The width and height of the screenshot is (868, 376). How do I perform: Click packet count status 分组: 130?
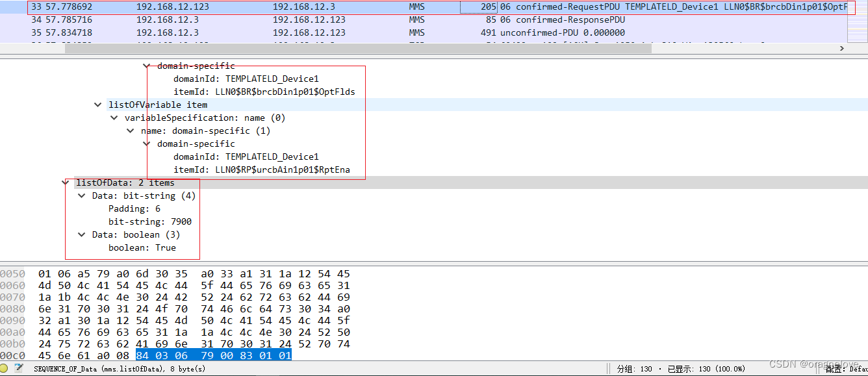click(x=634, y=369)
